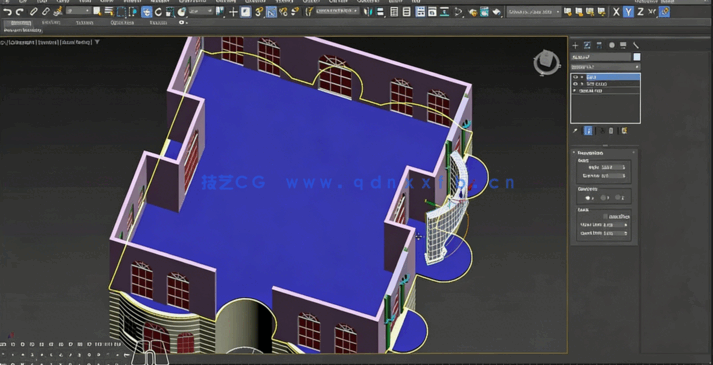
Task: Click the Mirror tool icon
Action: 367,12
